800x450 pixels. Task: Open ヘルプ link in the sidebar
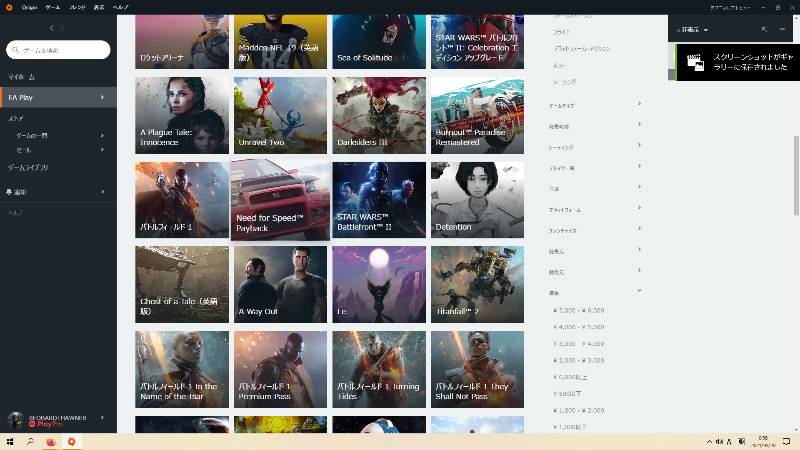pos(15,212)
